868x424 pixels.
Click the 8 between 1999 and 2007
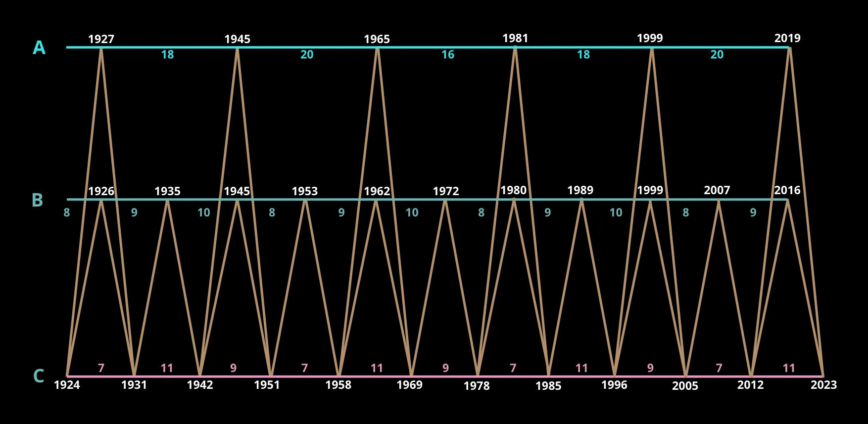[x=686, y=213]
